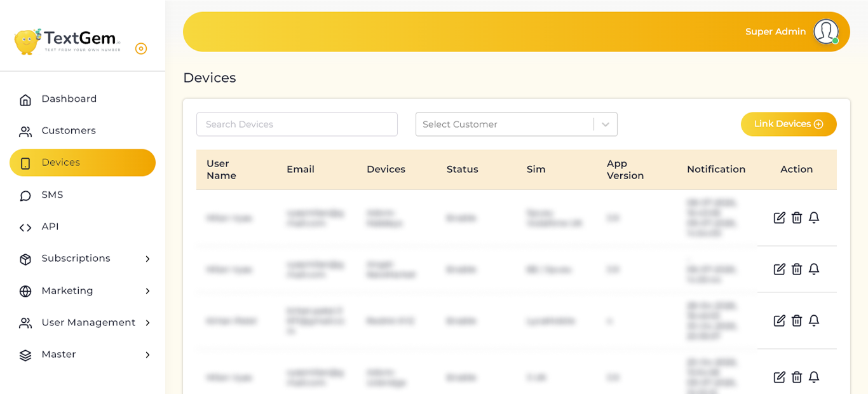The height and width of the screenshot is (394, 868).
Task: Edit the device in the first table row
Action: (779, 218)
